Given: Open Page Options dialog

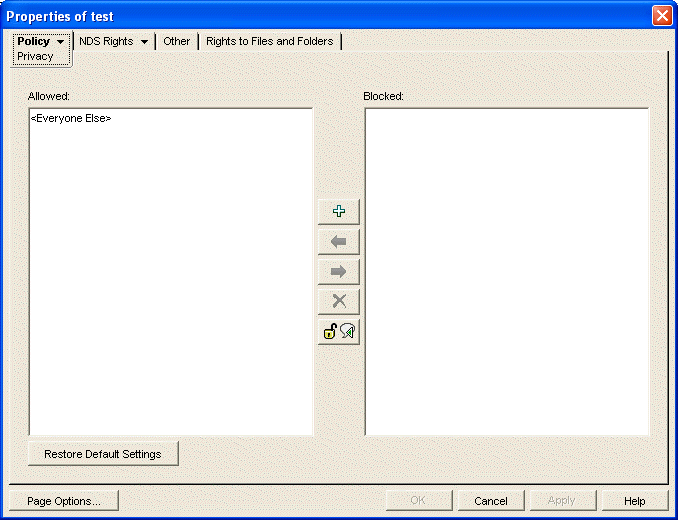Looking at the screenshot, I should tap(64, 501).
